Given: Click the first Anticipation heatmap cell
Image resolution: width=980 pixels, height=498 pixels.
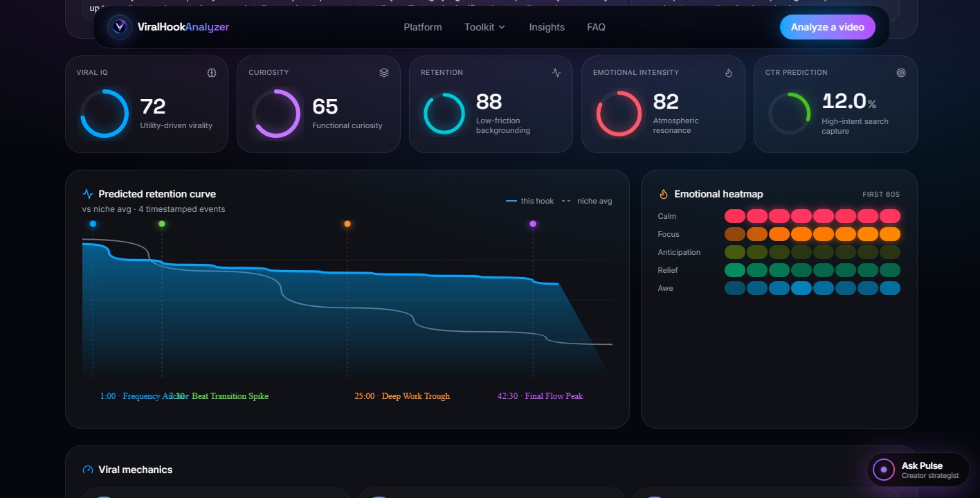Looking at the screenshot, I should pos(735,252).
